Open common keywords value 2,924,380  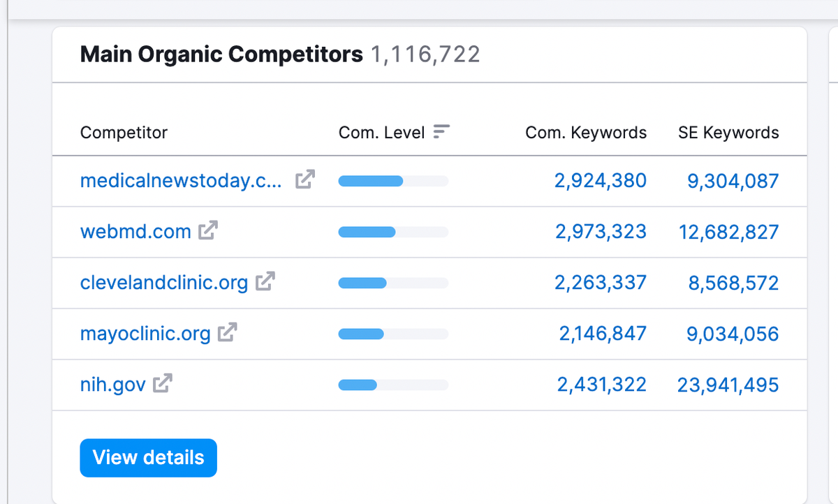pos(601,181)
